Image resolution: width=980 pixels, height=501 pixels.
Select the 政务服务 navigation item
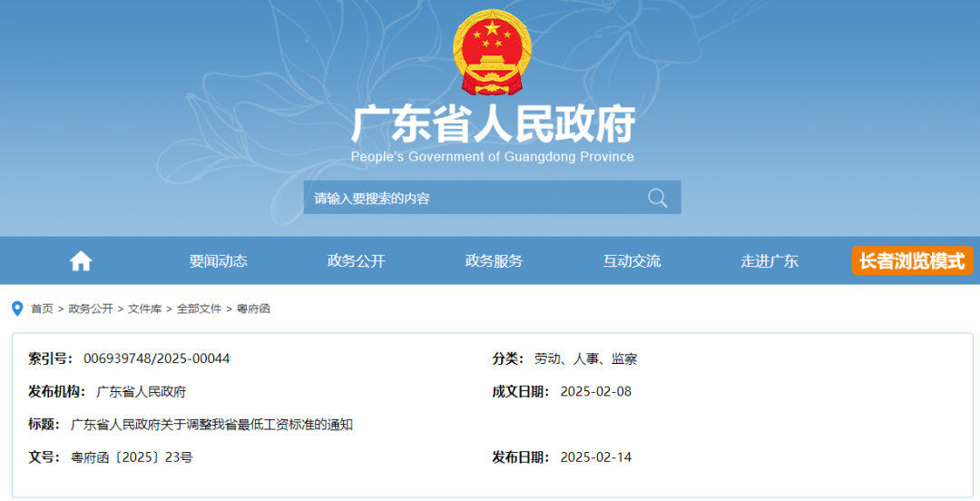[494, 261]
